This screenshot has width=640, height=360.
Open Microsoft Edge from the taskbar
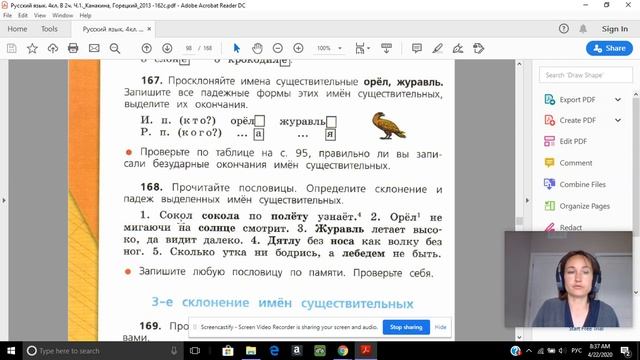point(274,351)
